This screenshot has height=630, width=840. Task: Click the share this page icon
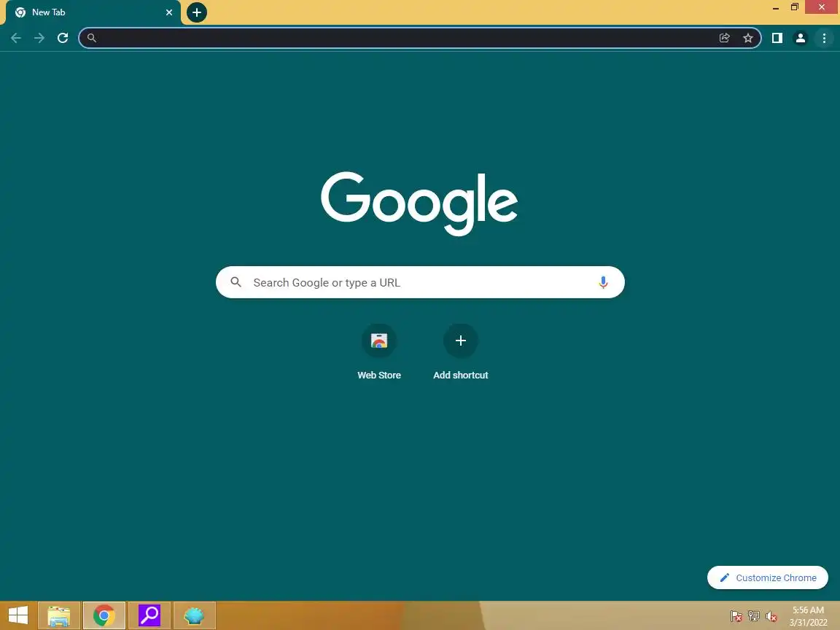click(x=724, y=38)
